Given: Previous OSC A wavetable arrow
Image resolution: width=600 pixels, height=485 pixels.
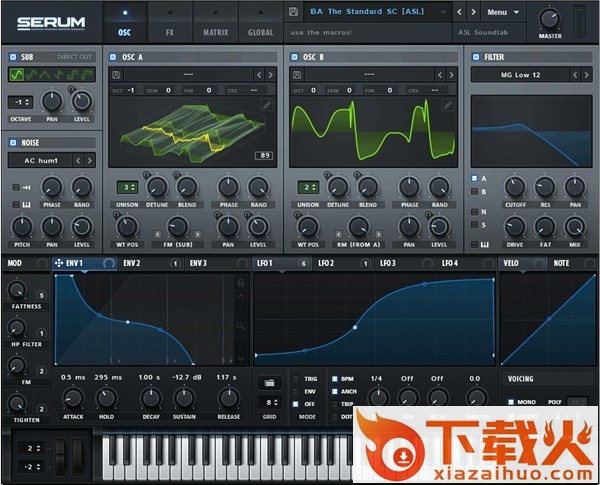Looking at the screenshot, I should 259,75.
